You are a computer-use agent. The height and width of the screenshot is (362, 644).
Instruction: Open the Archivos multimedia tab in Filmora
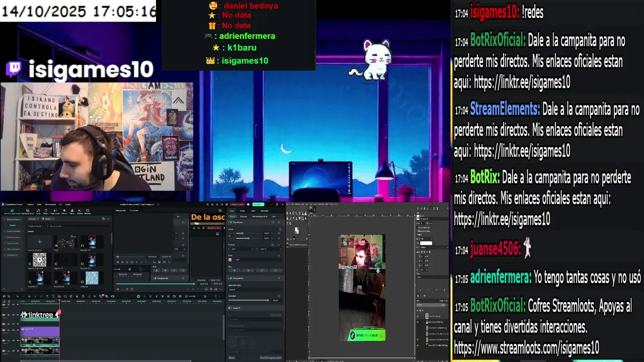click(12, 212)
